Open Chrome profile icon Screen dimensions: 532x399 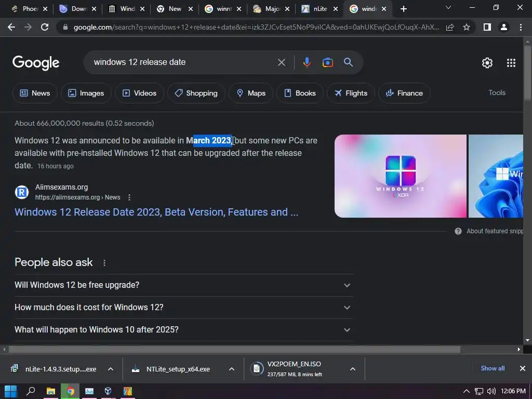pyautogui.click(x=504, y=27)
